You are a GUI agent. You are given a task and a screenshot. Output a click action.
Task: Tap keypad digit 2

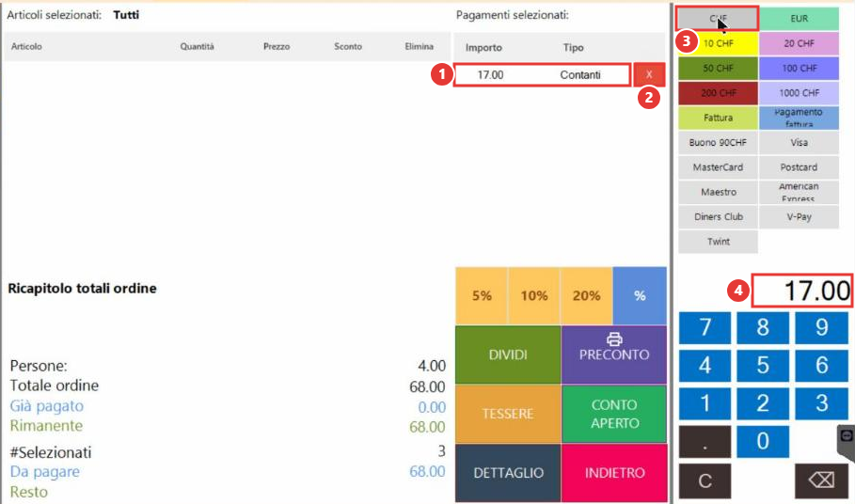tap(763, 403)
